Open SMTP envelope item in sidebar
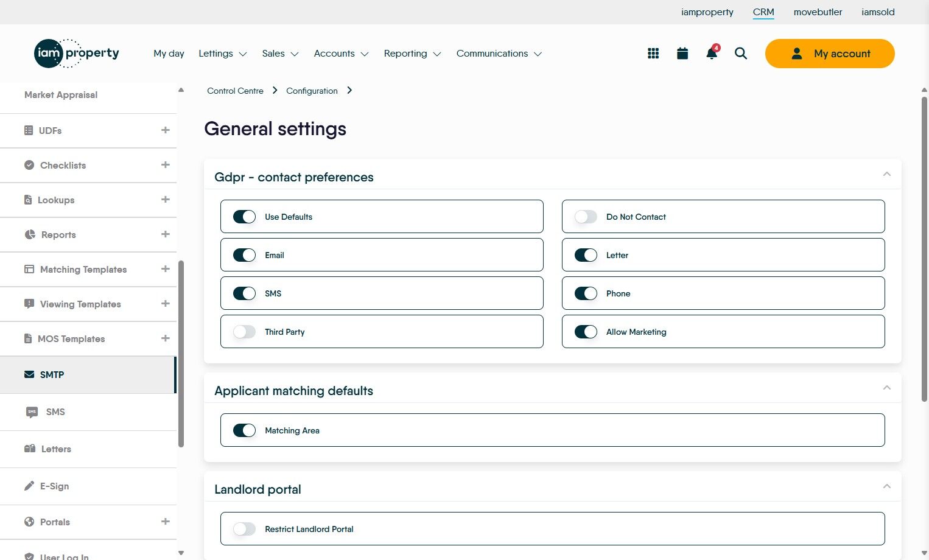The image size is (929, 560). tap(29, 374)
